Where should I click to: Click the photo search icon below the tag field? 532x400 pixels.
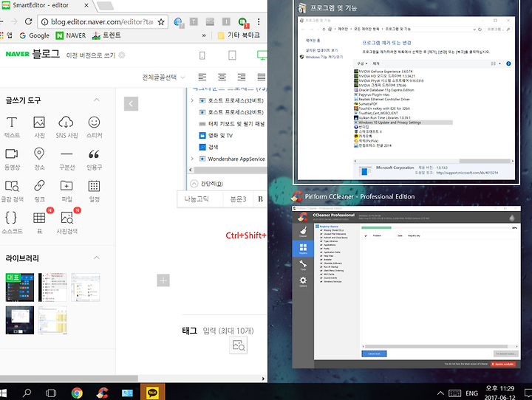pyautogui.click(x=239, y=345)
